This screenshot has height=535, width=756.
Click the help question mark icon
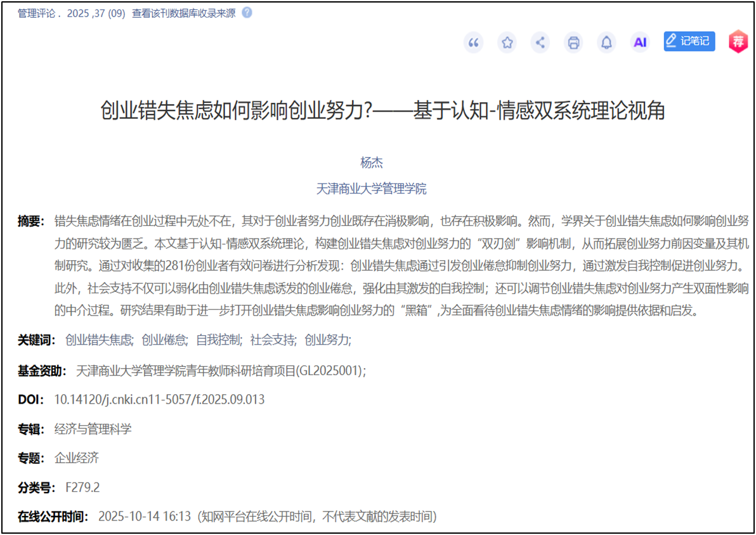[247, 13]
